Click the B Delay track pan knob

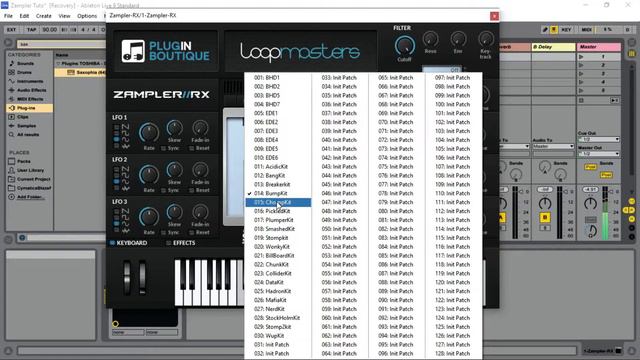click(x=544, y=203)
